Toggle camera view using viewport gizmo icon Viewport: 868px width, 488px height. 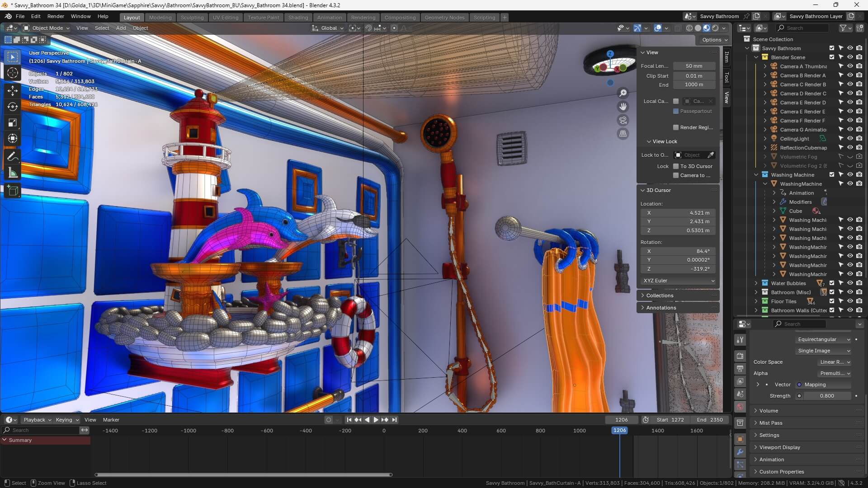tap(623, 120)
